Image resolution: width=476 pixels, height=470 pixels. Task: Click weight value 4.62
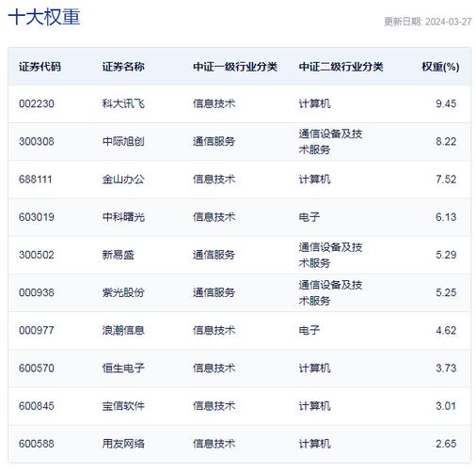(x=446, y=330)
